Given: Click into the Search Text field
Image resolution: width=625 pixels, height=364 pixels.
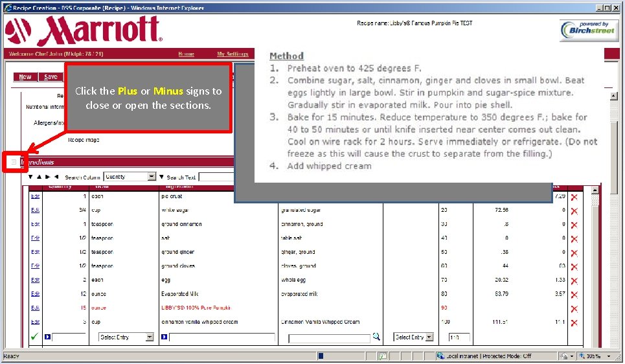Looking at the screenshot, I should 216,177.
